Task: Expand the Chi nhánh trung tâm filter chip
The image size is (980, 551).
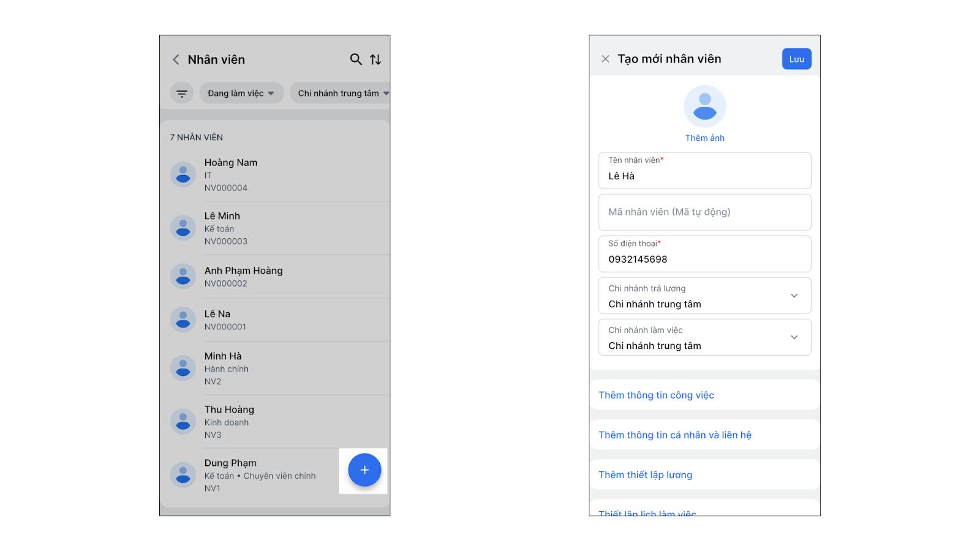Action: (341, 93)
